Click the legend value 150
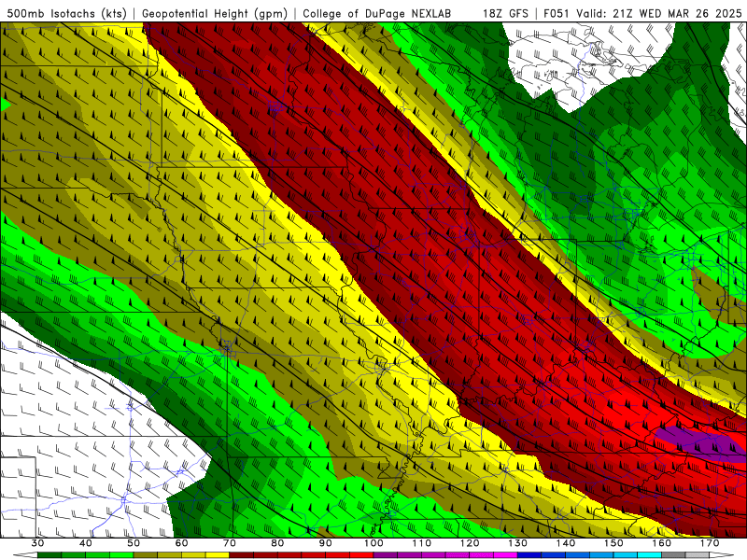 (613, 543)
